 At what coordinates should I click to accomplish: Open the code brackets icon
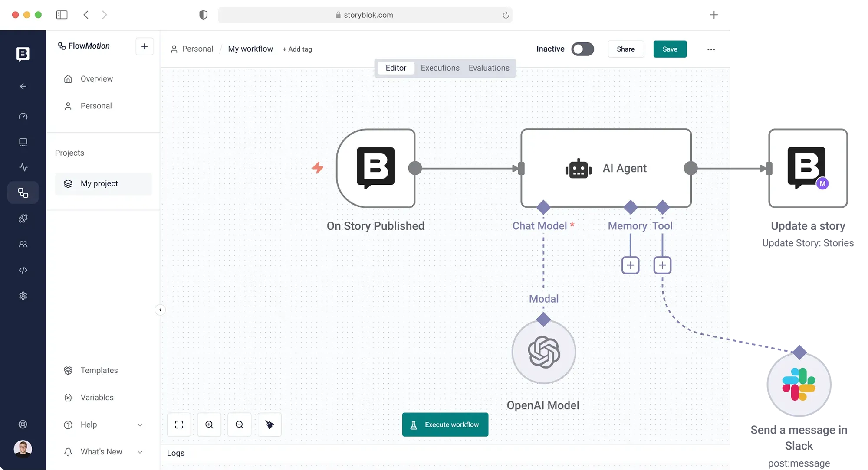click(x=23, y=270)
